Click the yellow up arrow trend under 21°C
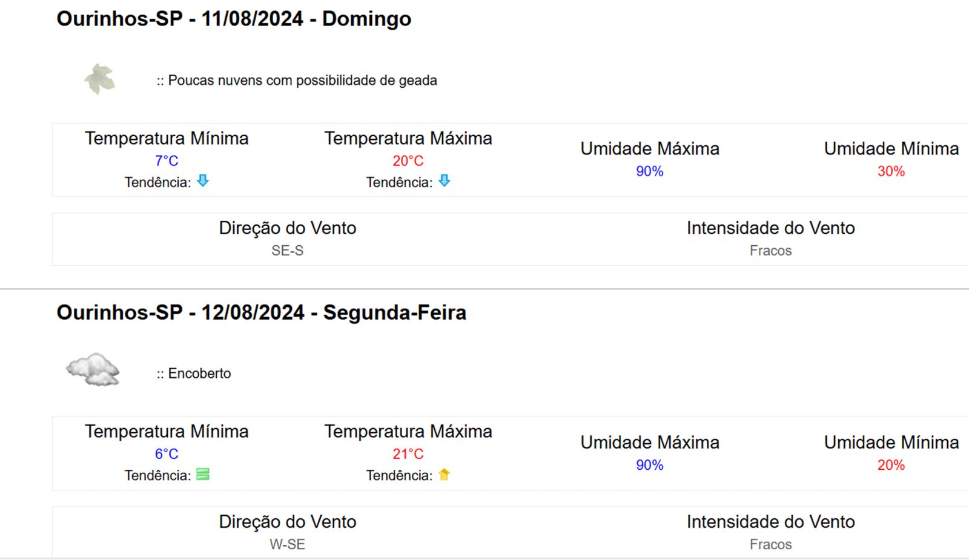 click(444, 475)
